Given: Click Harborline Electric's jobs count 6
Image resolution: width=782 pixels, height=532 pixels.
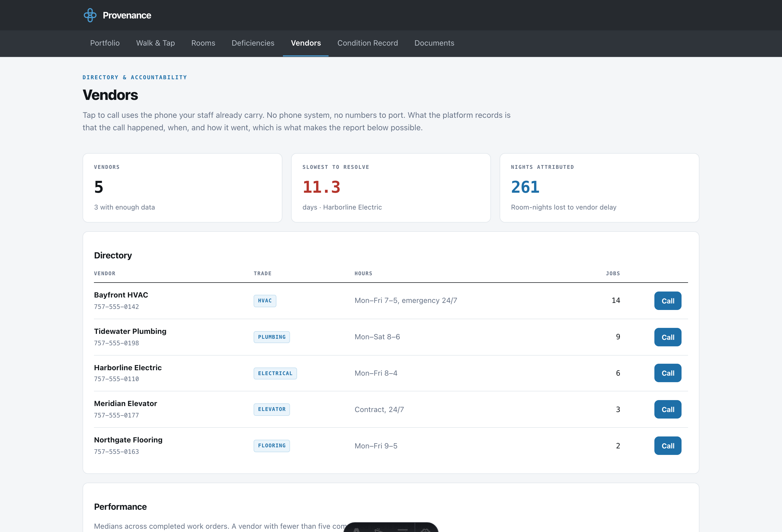Looking at the screenshot, I should pyautogui.click(x=618, y=373).
